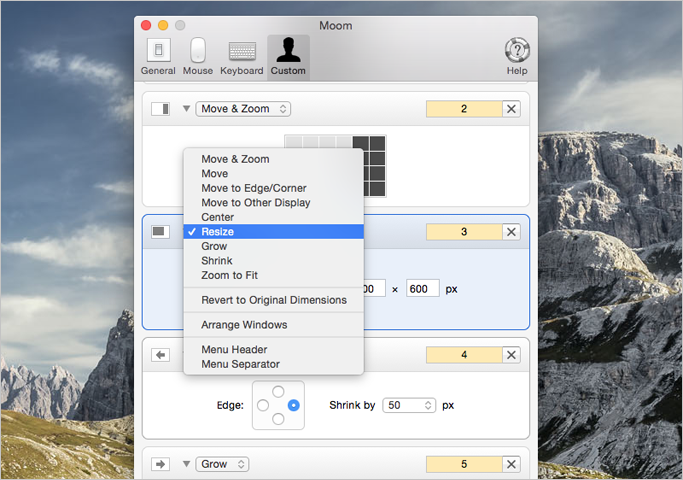Delete custom action with shortcut 2
This screenshot has height=480, width=683.
pyautogui.click(x=511, y=109)
